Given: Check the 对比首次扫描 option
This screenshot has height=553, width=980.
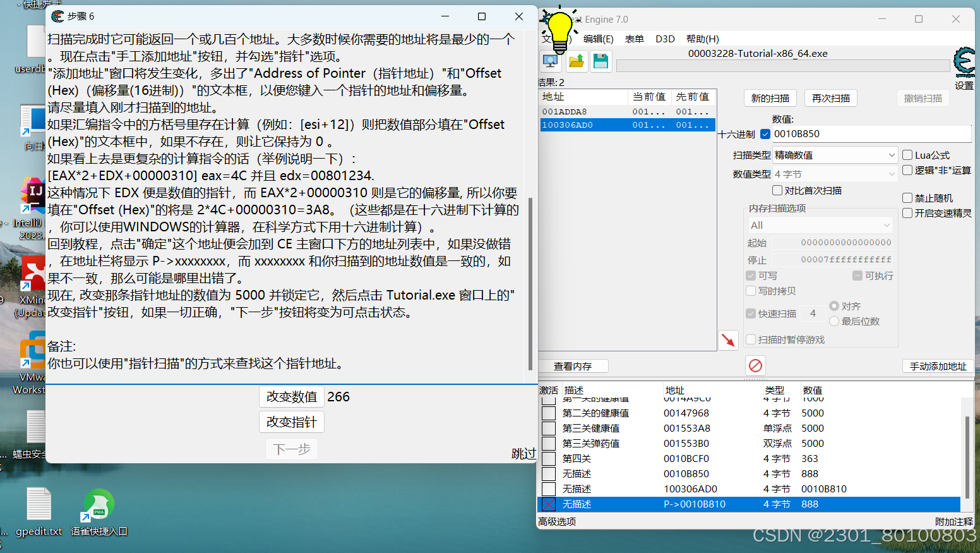Looking at the screenshot, I should pos(777,190).
